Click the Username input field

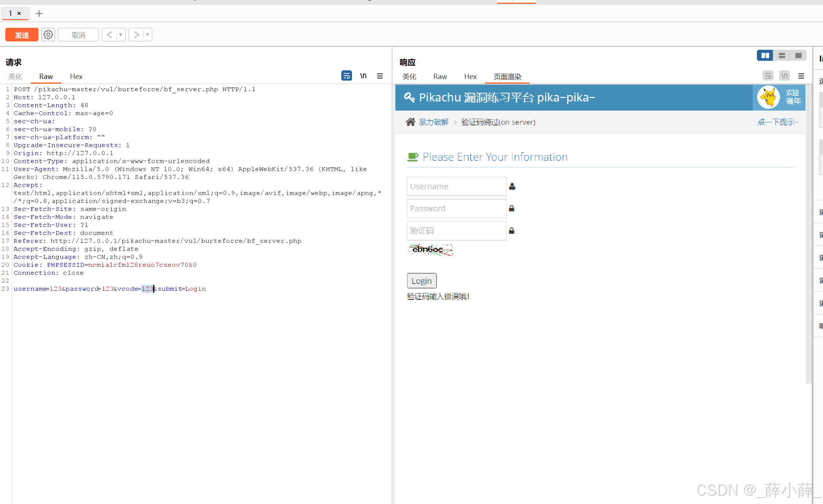point(456,186)
